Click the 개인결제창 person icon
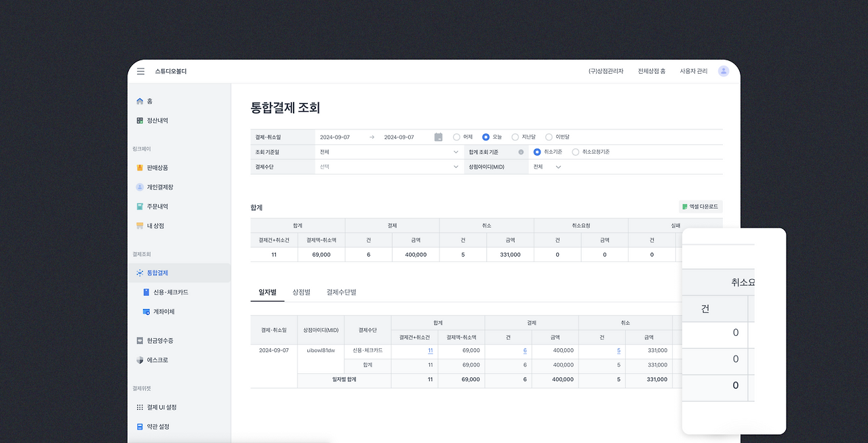 (x=140, y=187)
